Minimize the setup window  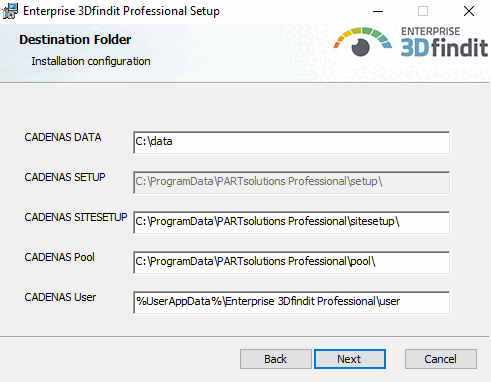click(378, 11)
